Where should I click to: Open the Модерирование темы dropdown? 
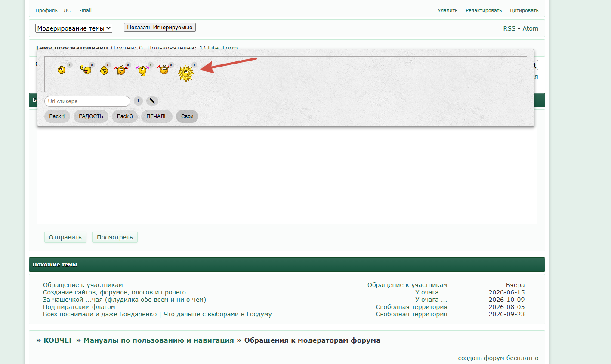point(74,28)
